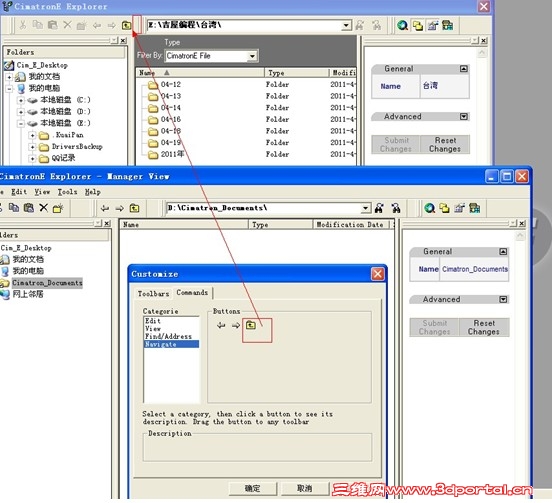Image resolution: width=552 pixels, height=503 pixels.
Task: Close the Customize dialog
Action: pos(377,274)
